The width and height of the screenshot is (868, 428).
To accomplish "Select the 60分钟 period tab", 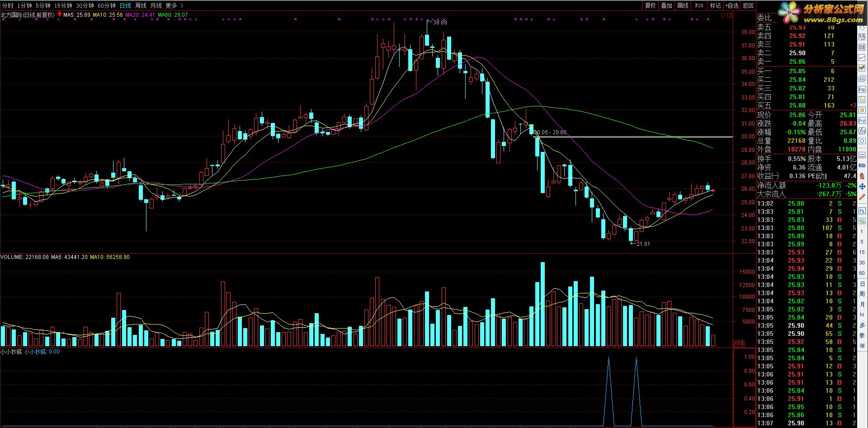I will tap(106, 5).
